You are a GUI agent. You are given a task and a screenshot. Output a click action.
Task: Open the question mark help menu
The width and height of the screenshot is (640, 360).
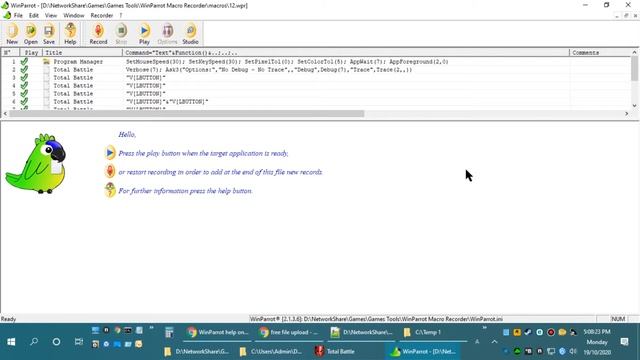(121, 16)
